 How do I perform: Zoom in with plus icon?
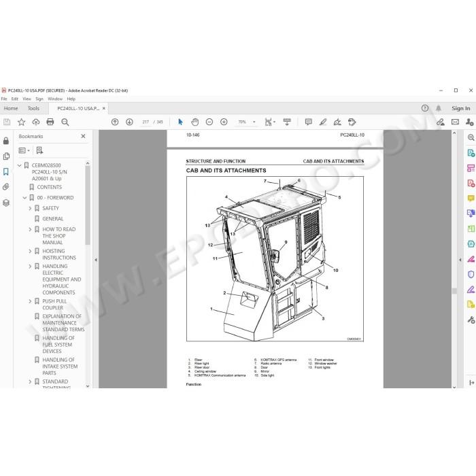[x=224, y=122]
